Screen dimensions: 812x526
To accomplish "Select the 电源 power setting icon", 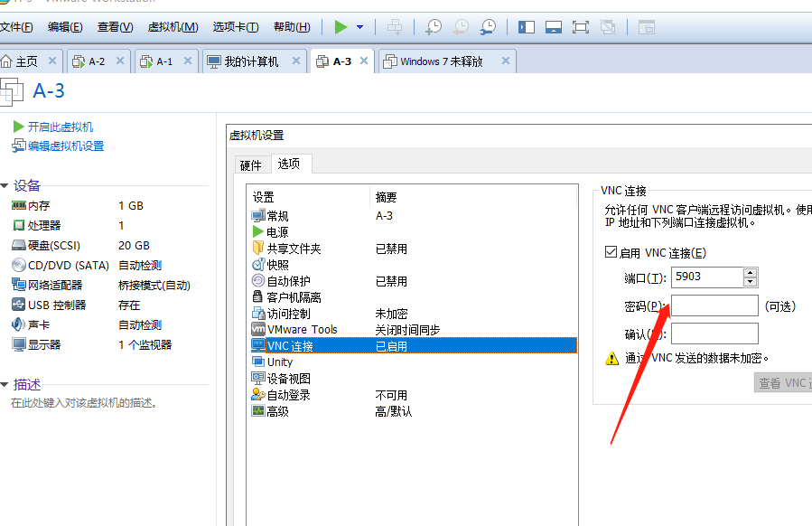I will (x=258, y=231).
